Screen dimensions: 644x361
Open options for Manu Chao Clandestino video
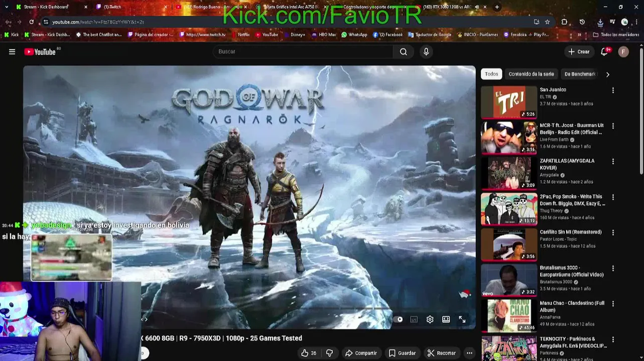tap(613, 304)
